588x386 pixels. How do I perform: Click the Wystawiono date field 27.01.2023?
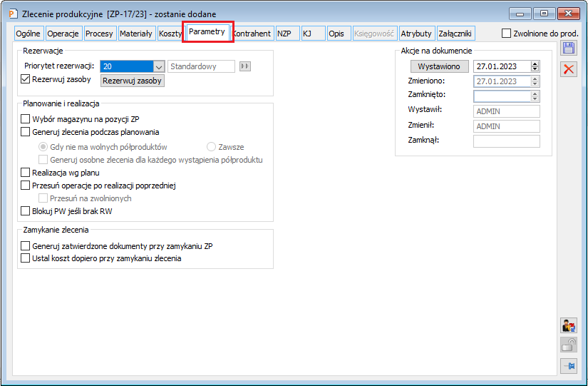[502, 66]
